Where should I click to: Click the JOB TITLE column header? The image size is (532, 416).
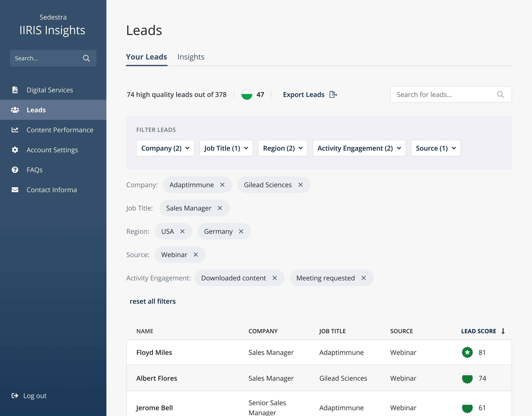332,331
